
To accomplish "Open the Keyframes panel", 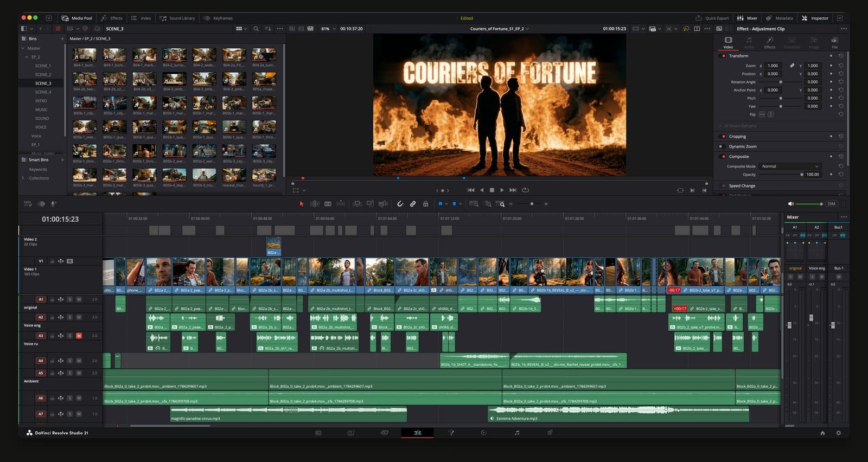I will click(218, 18).
